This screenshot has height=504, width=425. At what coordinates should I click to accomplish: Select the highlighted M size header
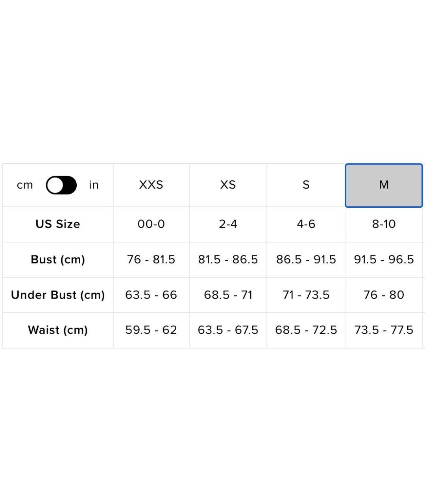[x=384, y=185]
